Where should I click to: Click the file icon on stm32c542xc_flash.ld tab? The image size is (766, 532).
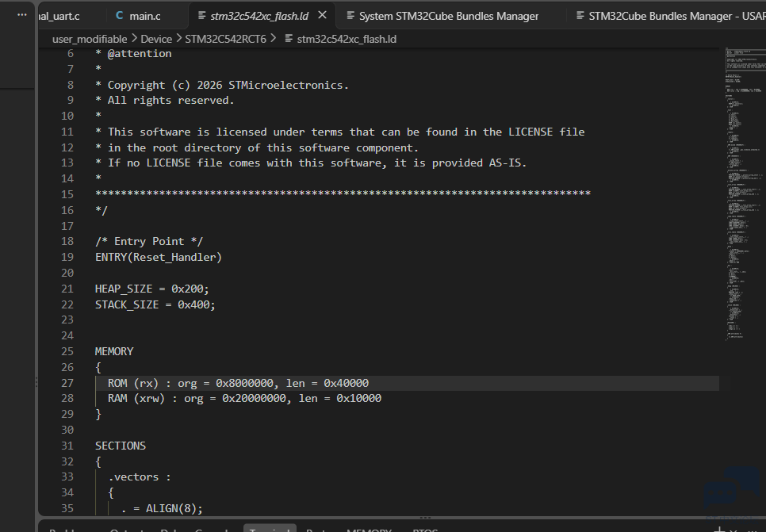[x=201, y=16]
